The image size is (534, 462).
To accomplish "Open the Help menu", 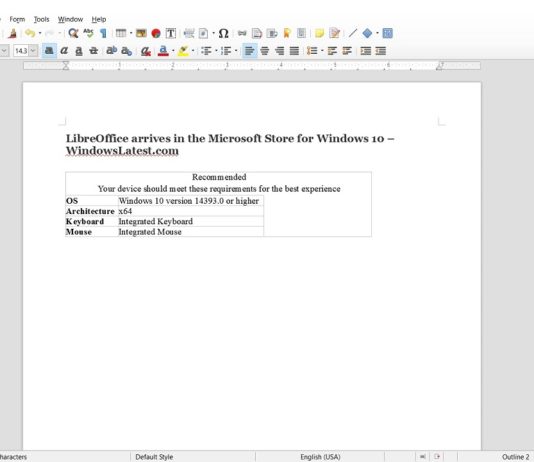I will (x=99, y=19).
